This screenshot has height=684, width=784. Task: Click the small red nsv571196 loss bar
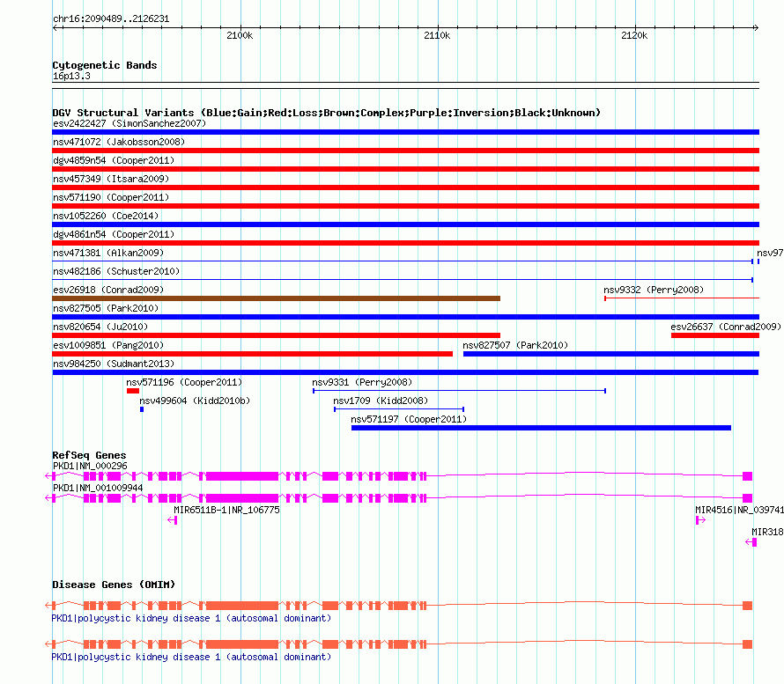(133, 391)
